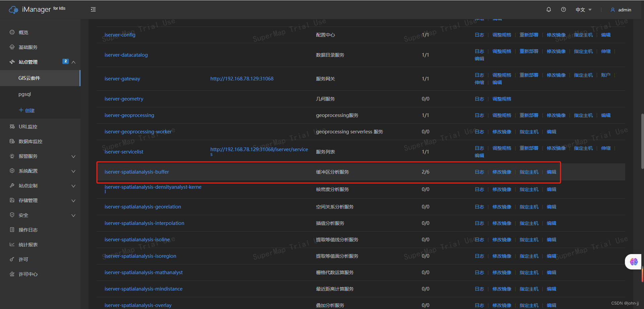Select the pgsql menu item
644x309 pixels.
tap(40, 94)
